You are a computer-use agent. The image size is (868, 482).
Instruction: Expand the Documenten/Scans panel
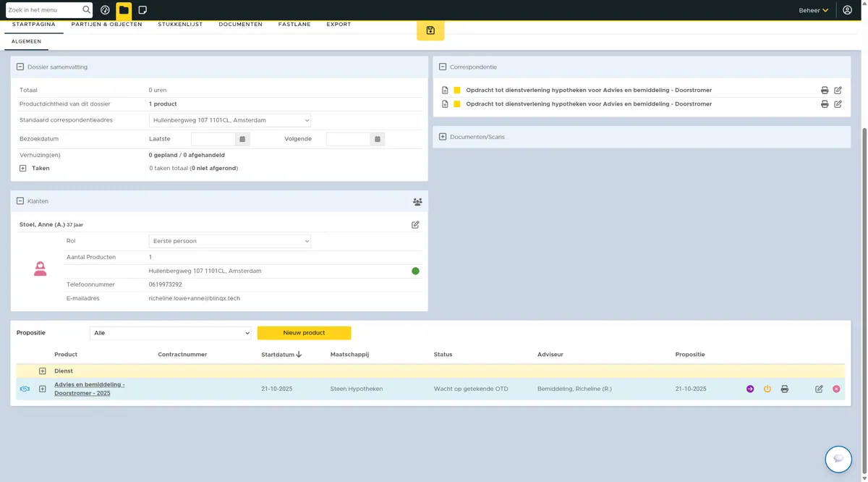point(443,137)
